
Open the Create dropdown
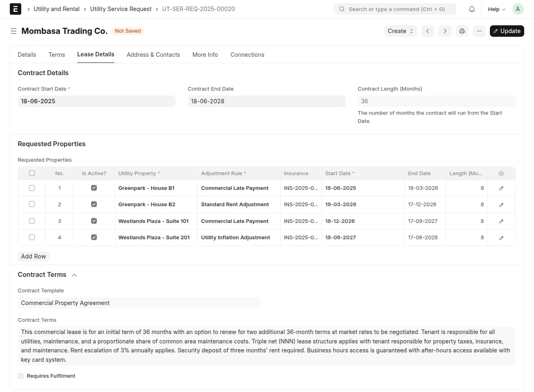point(400,31)
